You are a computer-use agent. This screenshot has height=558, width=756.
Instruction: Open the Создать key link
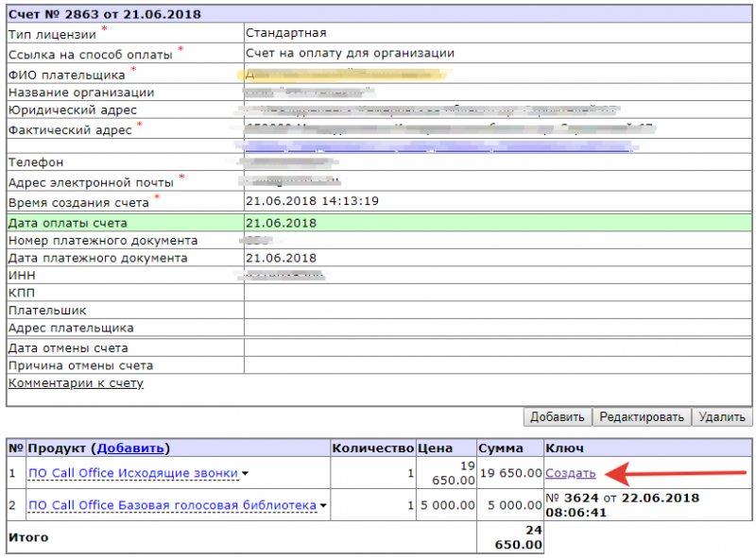point(571,473)
